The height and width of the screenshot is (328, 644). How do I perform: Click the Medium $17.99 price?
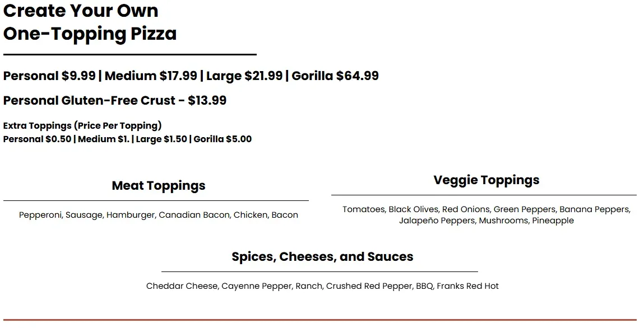pos(151,76)
